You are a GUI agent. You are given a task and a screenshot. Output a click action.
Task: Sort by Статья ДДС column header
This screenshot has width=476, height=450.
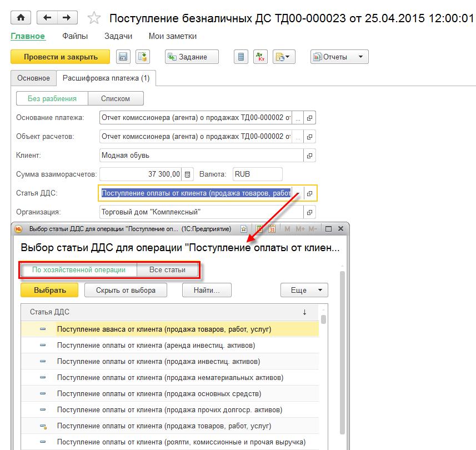point(170,312)
